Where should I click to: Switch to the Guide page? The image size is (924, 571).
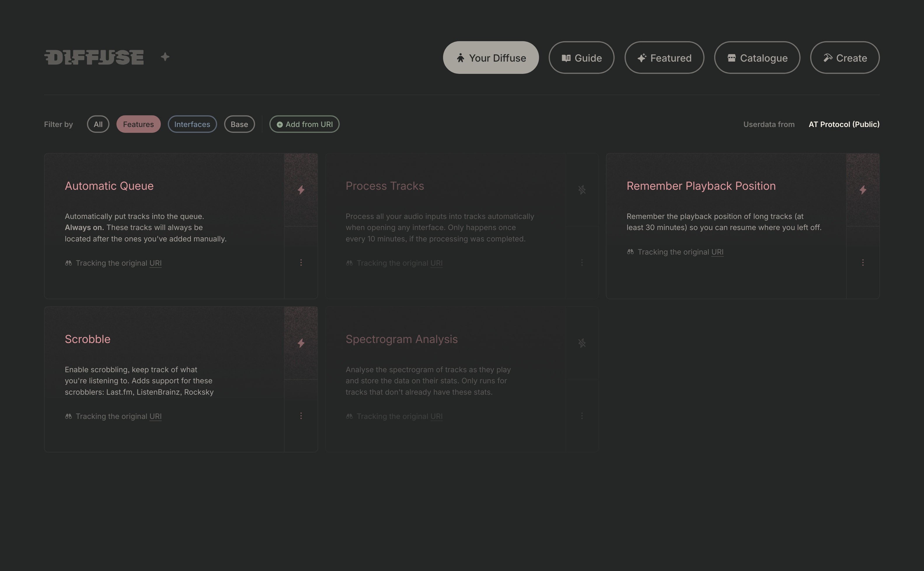tap(581, 58)
